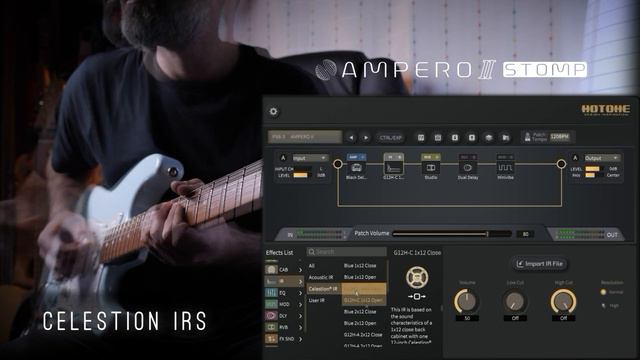640x360 pixels.
Task: Click the Volume knob
Action: (467, 301)
